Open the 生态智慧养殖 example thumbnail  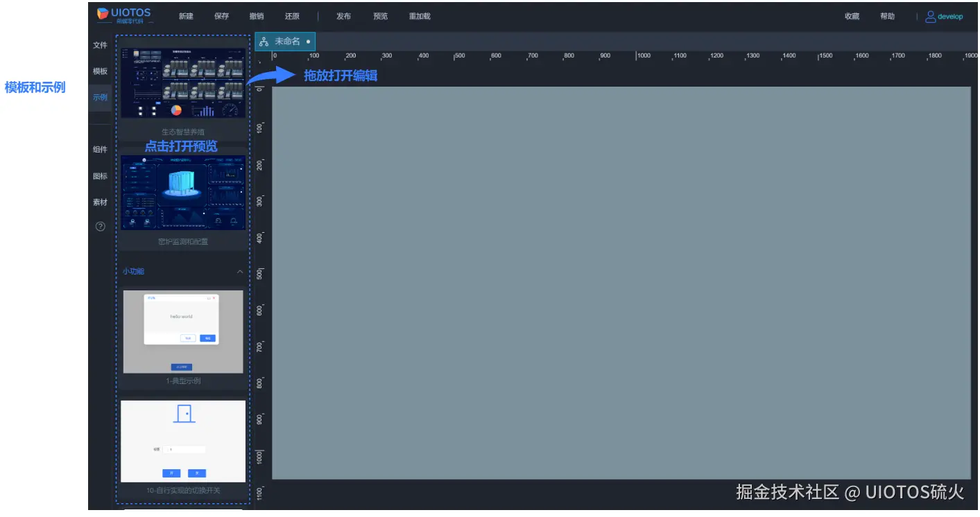183,83
